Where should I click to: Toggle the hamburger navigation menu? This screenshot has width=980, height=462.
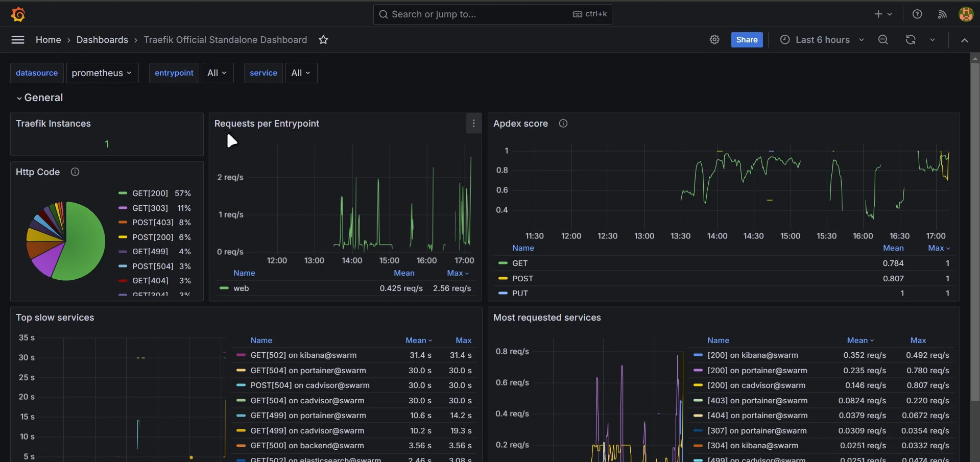[18, 40]
